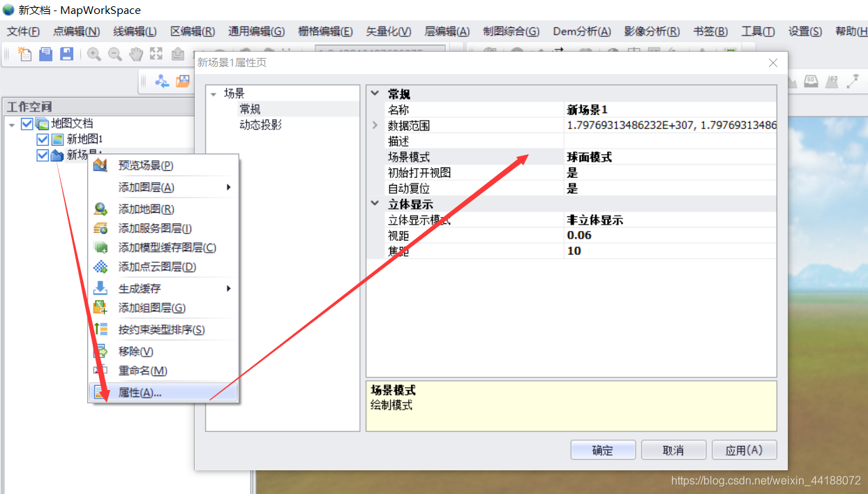Click the 焦距 value 10
This screenshot has height=494, width=868.
pos(670,250)
